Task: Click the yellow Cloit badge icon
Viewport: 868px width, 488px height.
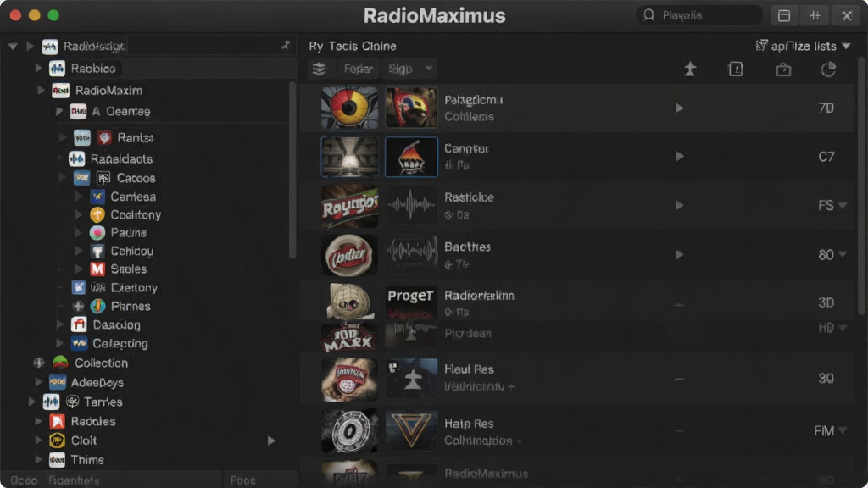Action: pos(57,441)
